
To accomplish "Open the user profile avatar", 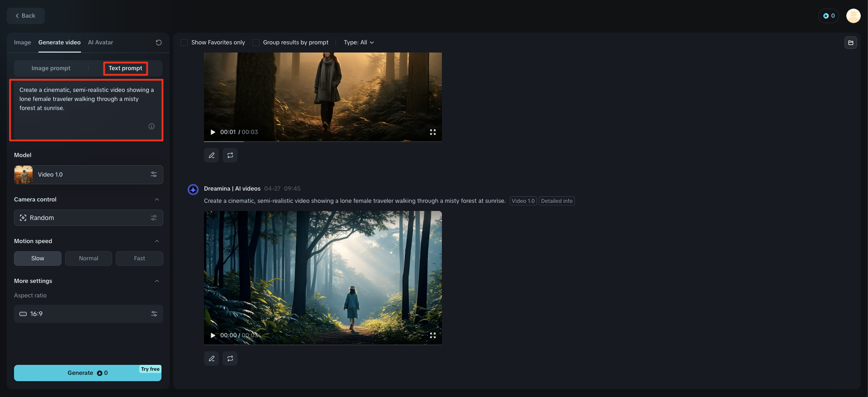I will [x=854, y=16].
